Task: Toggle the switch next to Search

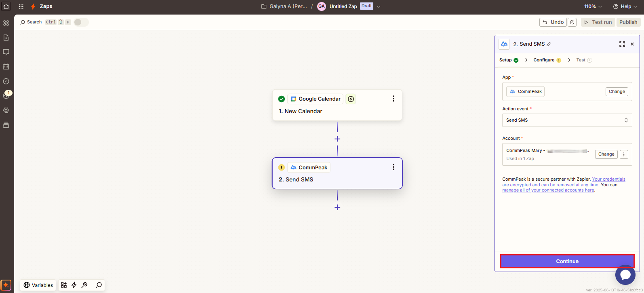Action: [x=81, y=22]
